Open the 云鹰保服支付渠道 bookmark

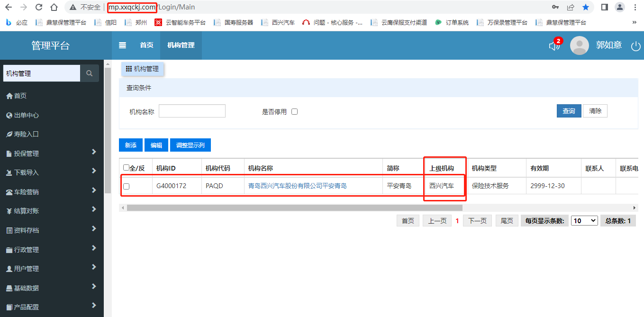[x=399, y=22]
